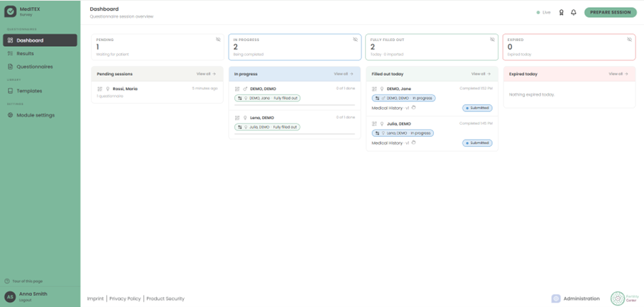This screenshot has width=644, height=307.
Task: View all in progress sessions
Action: (x=344, y=74)
